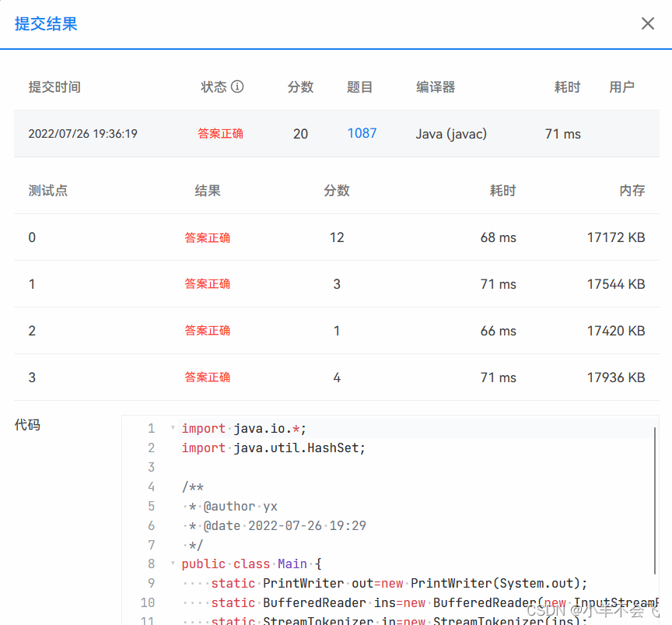Click the 编译器 column header

pos(436,87)
